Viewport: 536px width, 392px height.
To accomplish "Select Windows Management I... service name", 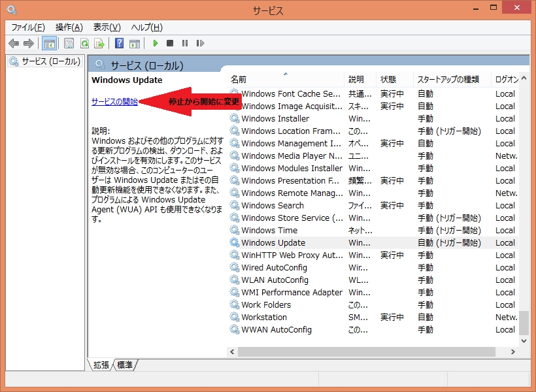I will [292, 143].
